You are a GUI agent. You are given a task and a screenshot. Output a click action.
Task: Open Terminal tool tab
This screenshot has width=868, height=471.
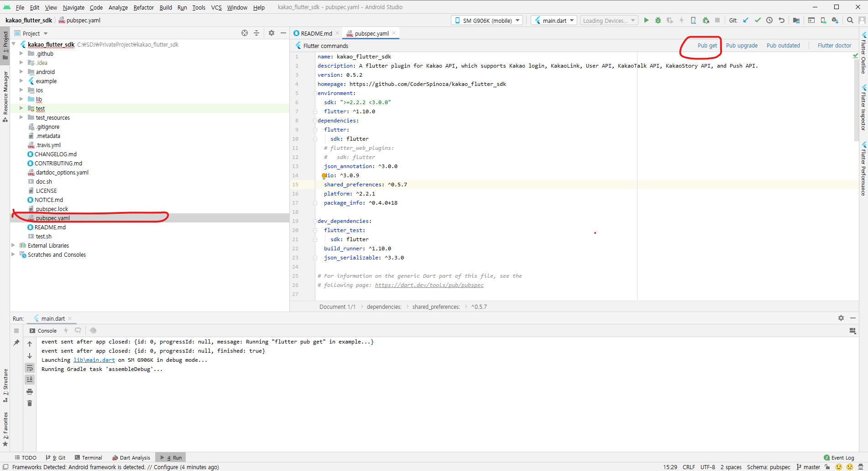[89, 457]
